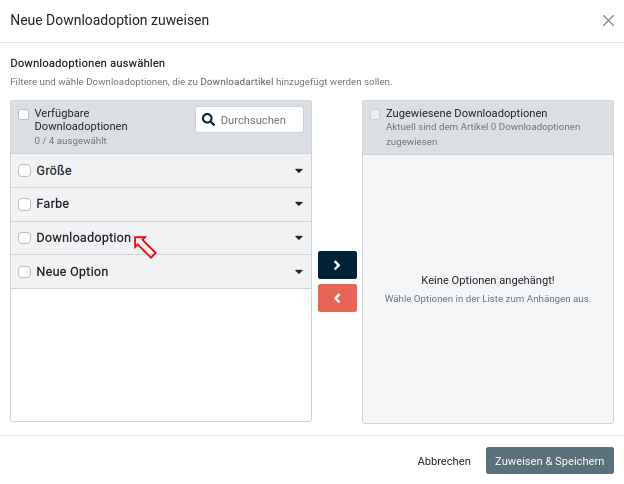624x484 pixels.
Task: Expand the Farbe dropdown arrow
Action: pos(298,204)
